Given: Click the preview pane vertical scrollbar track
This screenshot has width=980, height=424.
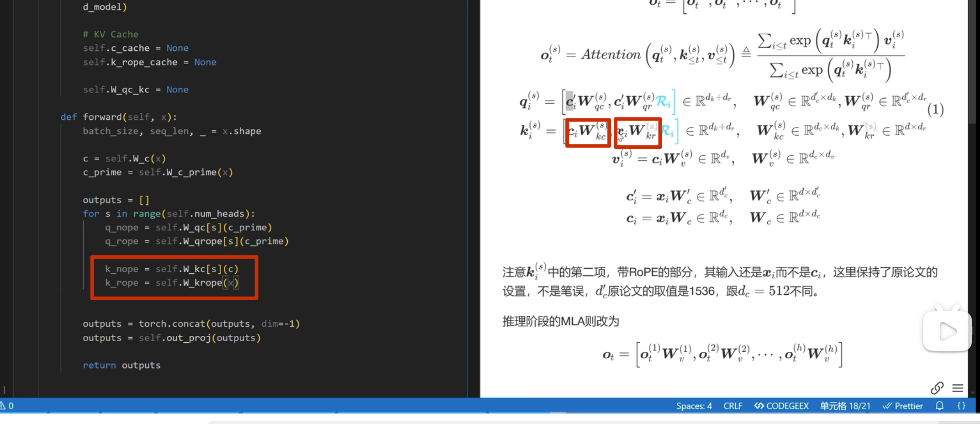Looking at the screenshot, I should 973,228.
